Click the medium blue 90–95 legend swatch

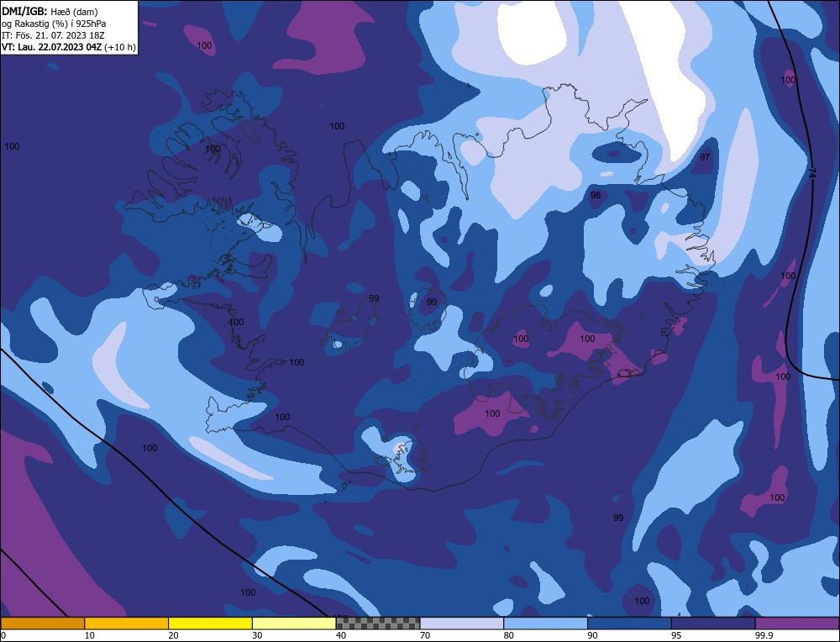pyautogui.click(x=629, y=624)
